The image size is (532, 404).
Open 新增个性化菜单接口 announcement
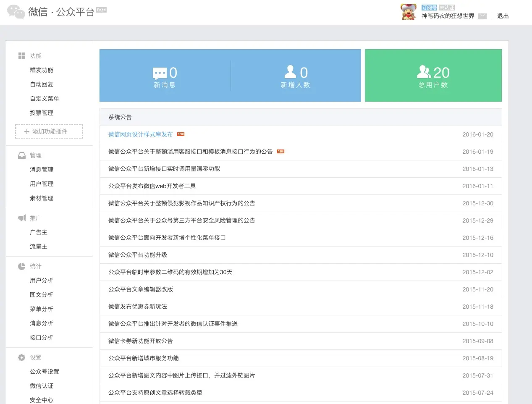coord(167,238)
